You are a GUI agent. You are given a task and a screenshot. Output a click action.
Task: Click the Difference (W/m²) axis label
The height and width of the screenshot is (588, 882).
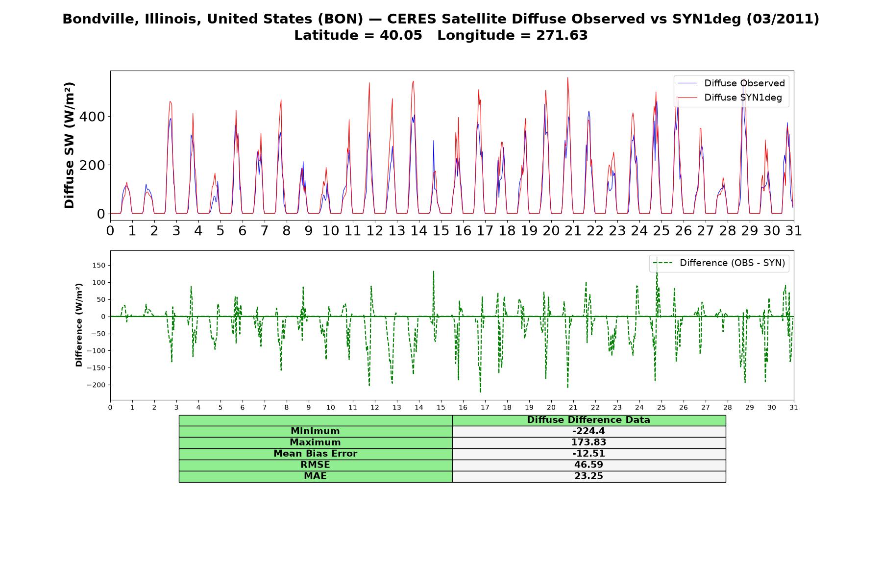pos(79,325)
